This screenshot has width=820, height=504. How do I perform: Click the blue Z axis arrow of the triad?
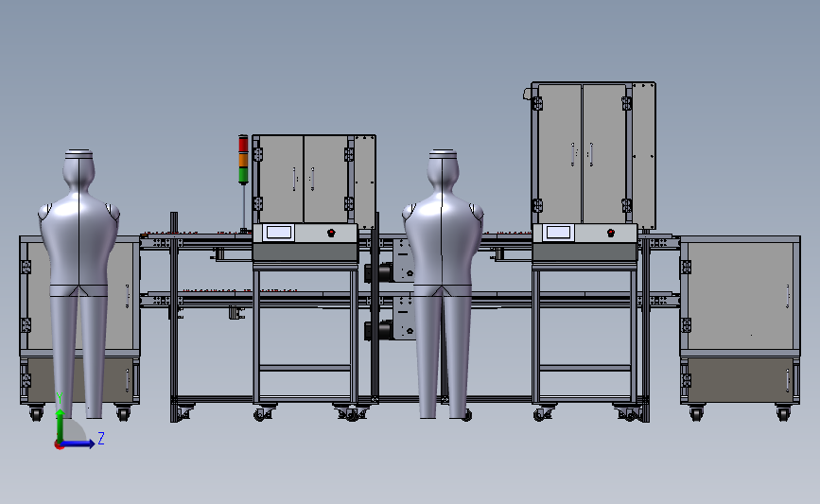click(79, 443)
